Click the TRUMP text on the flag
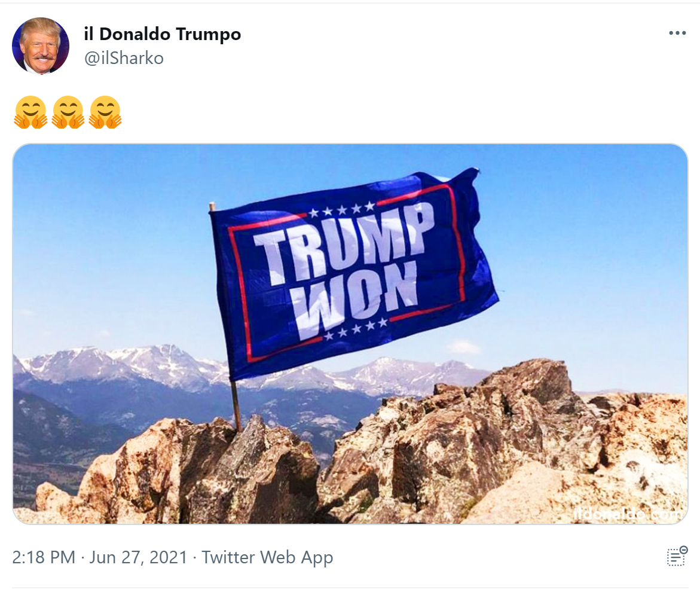Viewport: 700px width, 589px height. coord(344,244)
